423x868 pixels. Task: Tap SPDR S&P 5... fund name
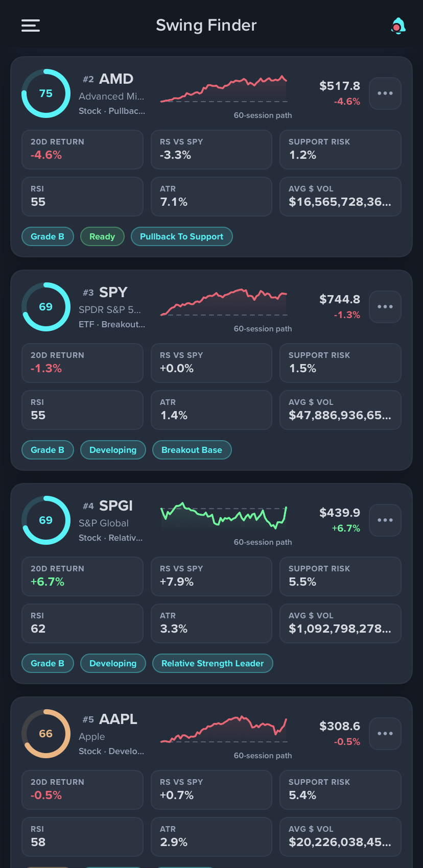tap(110, 309)
